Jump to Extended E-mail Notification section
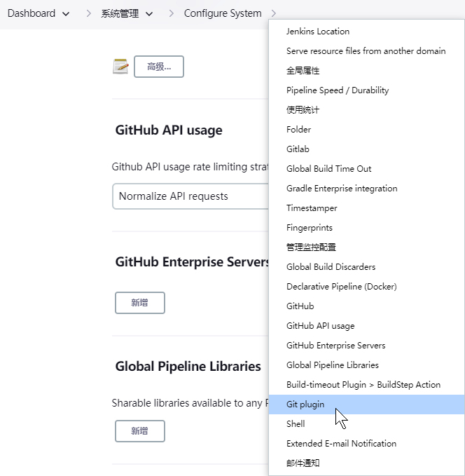Viewport: 465px width, 476px height. (341, 444)
